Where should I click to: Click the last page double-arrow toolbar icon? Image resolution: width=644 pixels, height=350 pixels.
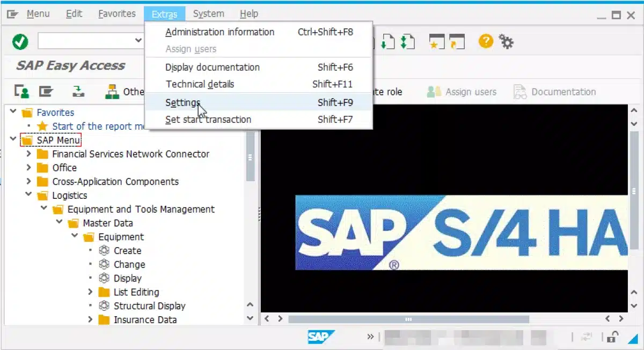coord(407,41)
